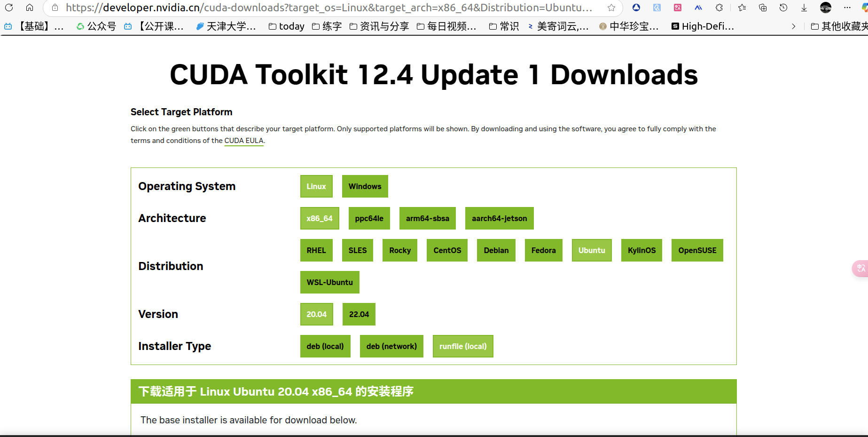Open the blue wave extension icon
868x437 pixels.
click(698, 8)
